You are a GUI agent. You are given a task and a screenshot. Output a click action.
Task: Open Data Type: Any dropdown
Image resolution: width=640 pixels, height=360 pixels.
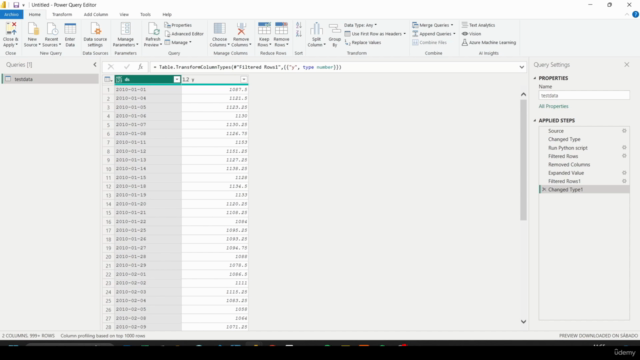pyautogui.click(x=360, y=25)
